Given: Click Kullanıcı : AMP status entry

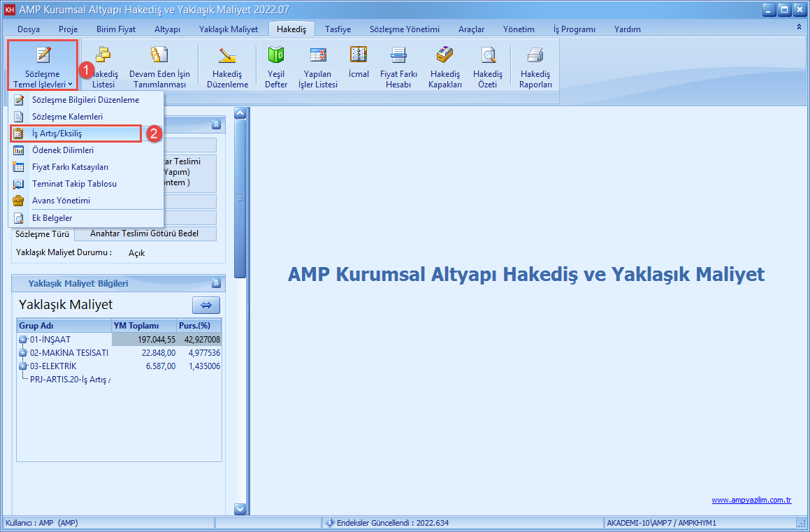Looking at the screenshot, I should [42, 523].
